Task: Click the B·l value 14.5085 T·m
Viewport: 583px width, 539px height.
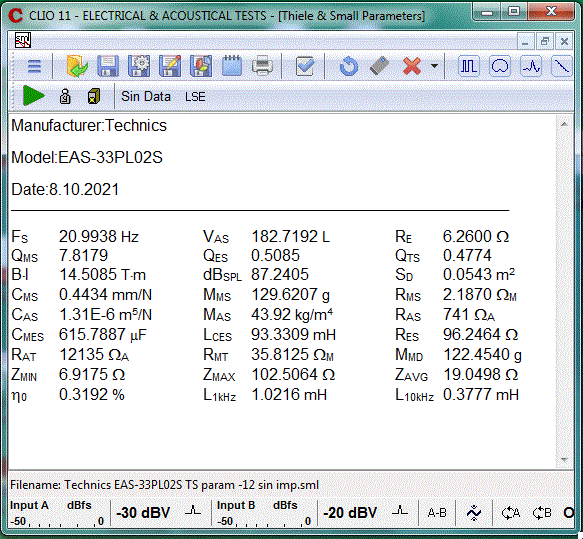Action: pos(102,275)
